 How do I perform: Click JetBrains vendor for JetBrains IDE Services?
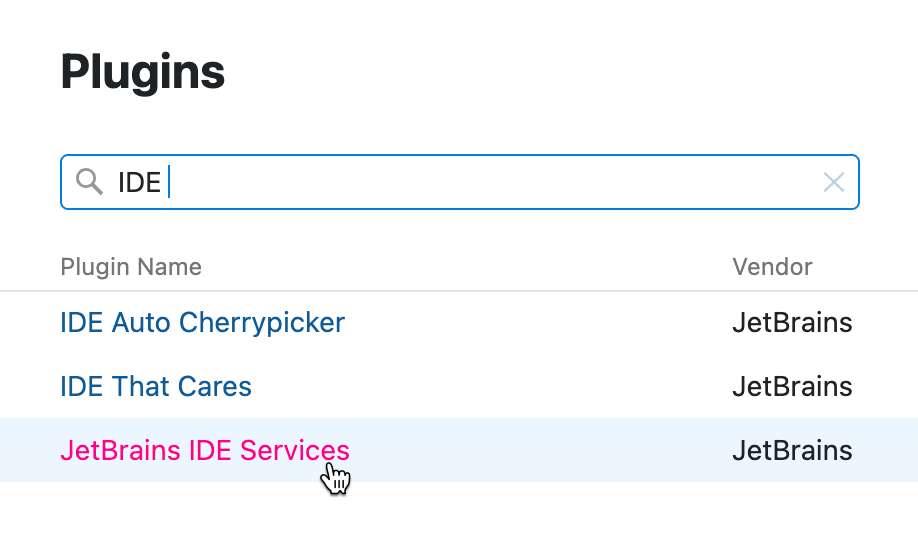click(x=792, y=451)
